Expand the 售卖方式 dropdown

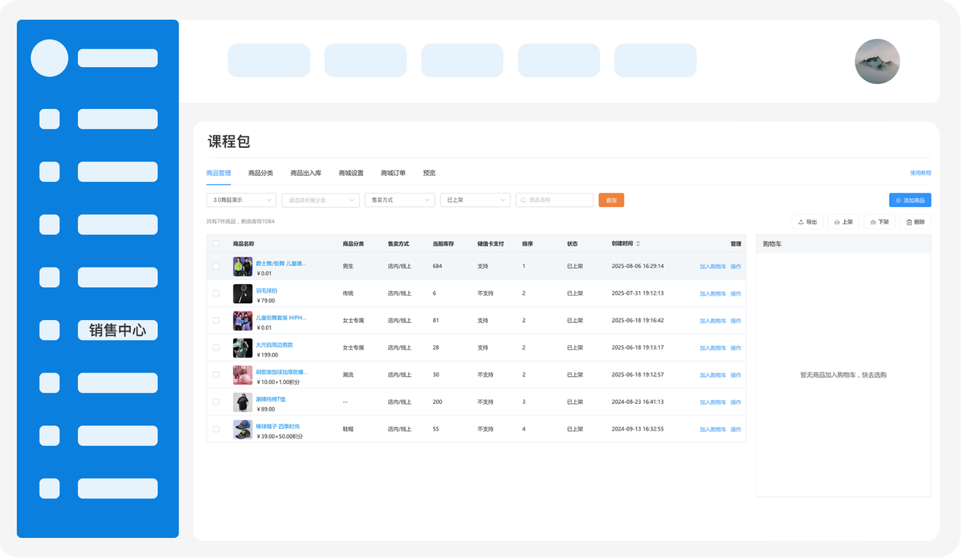(x=400, y=200)
